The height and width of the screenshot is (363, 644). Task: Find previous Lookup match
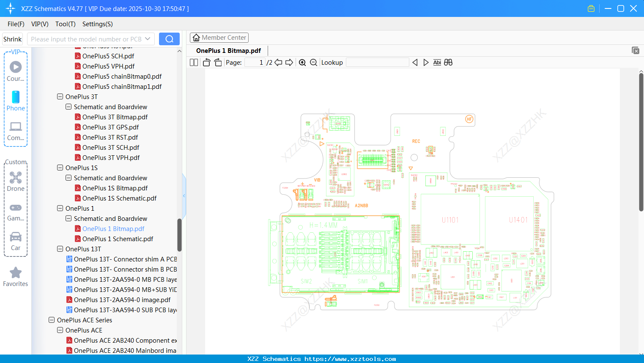click(415, 63)
